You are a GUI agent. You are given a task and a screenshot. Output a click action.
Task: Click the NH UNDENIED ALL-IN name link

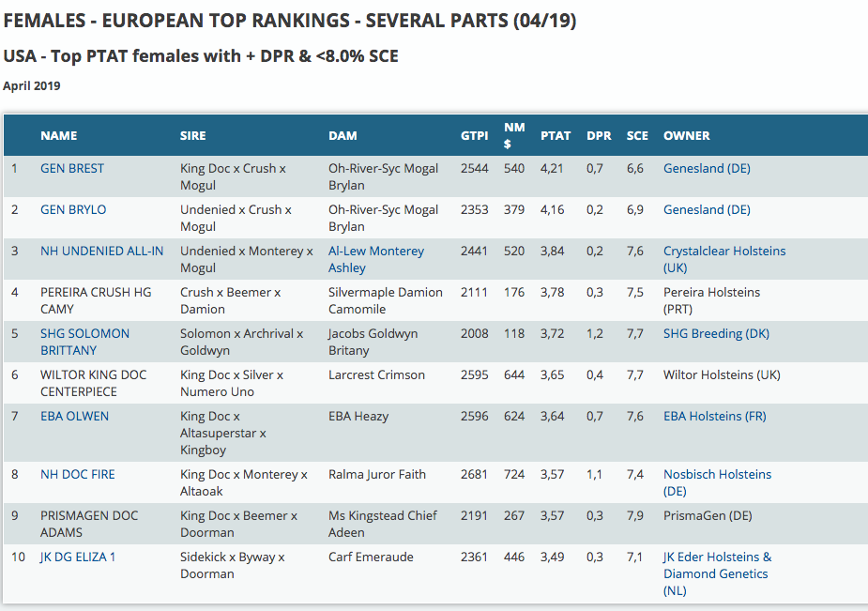101,252
